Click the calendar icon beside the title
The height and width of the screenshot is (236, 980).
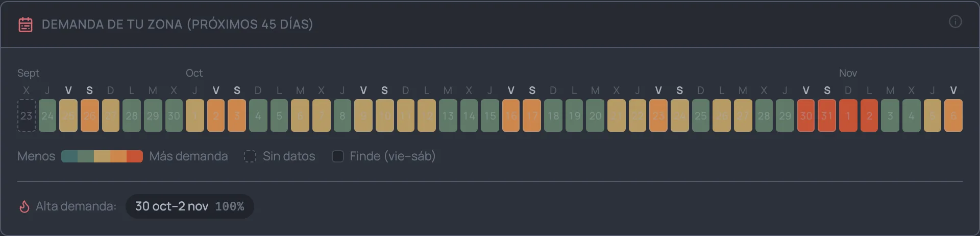(26, 24)
